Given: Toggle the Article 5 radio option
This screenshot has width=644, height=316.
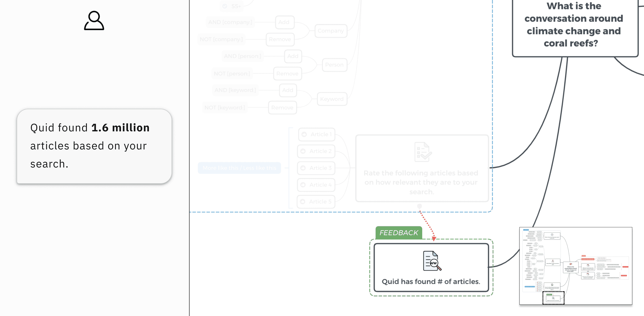Looking at the screenshot, I should pos(303,202).
